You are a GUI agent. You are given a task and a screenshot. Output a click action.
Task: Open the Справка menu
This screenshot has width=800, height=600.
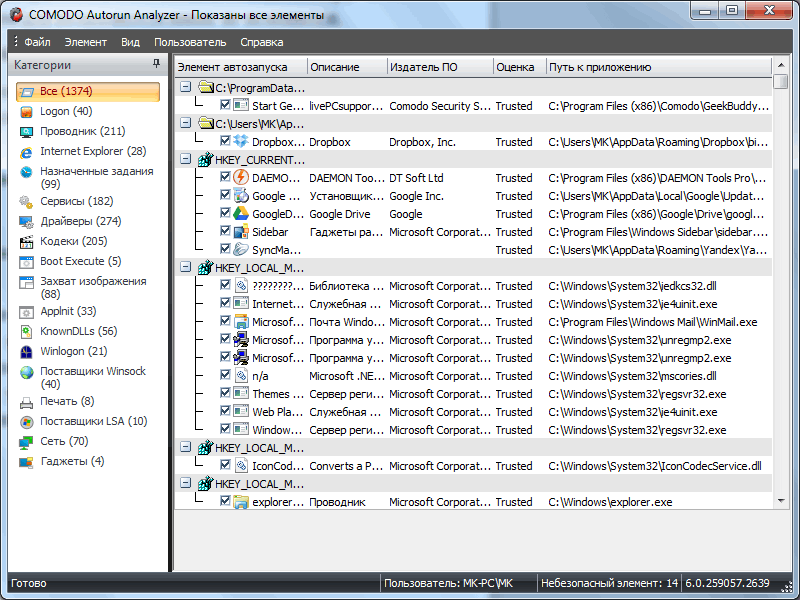(x=262, y=42)
